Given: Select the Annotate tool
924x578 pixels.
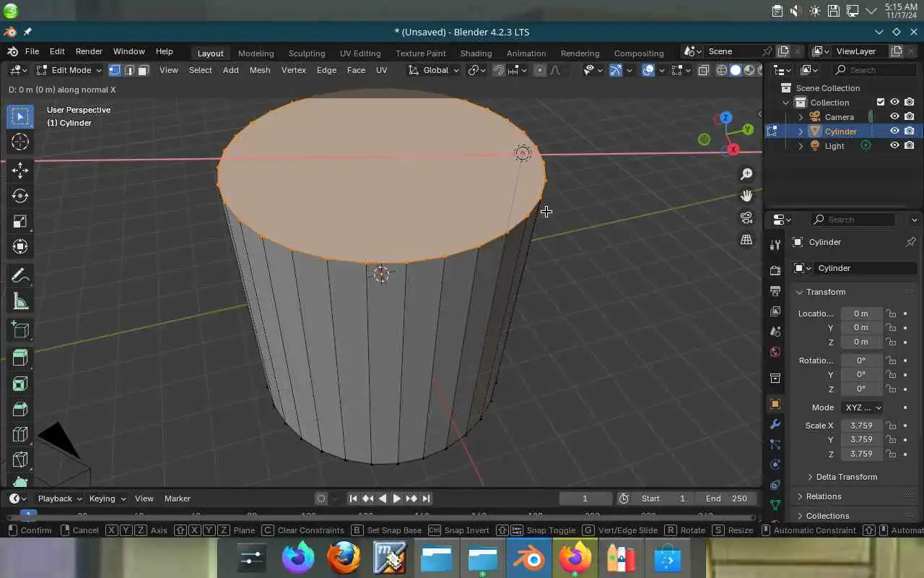Looking at the screenshot, I should point(20,276).
